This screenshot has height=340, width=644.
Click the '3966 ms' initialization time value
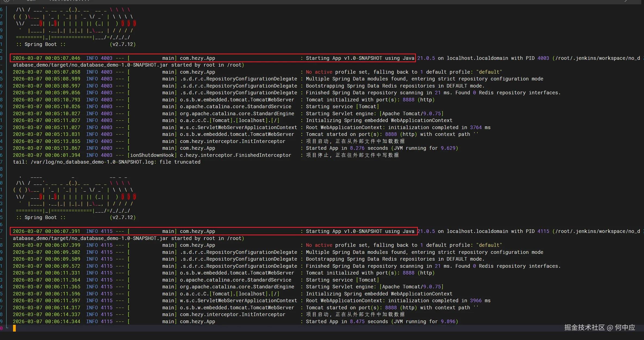click(480, 301)
